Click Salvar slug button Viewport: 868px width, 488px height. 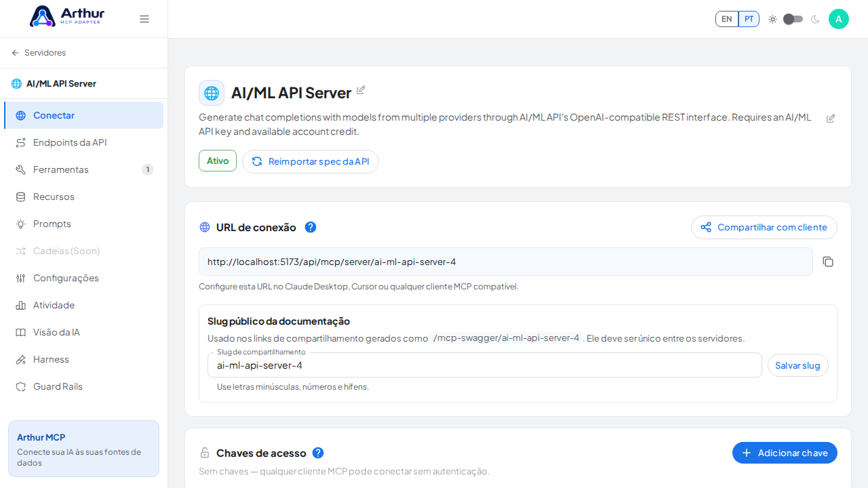click(x=798, y=365)
